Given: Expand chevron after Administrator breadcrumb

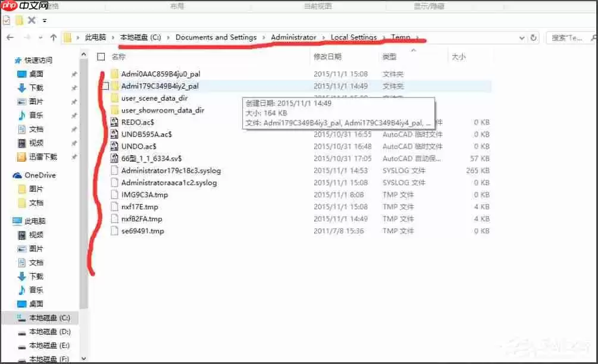Looking at the screenshot, I should 324,37.
